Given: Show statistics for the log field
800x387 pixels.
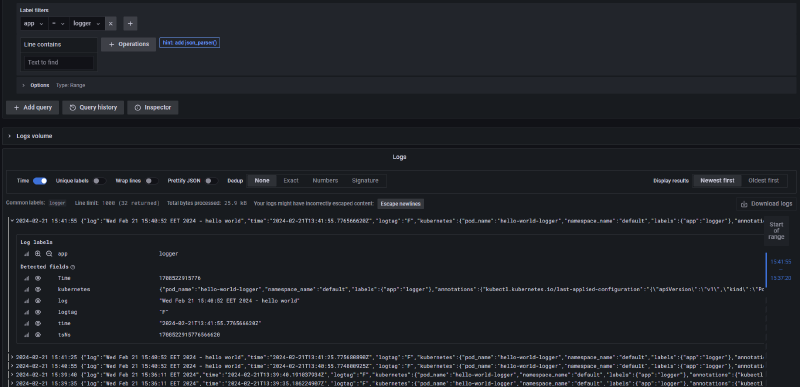Looking at the screenshot, I should pos(27,301).
